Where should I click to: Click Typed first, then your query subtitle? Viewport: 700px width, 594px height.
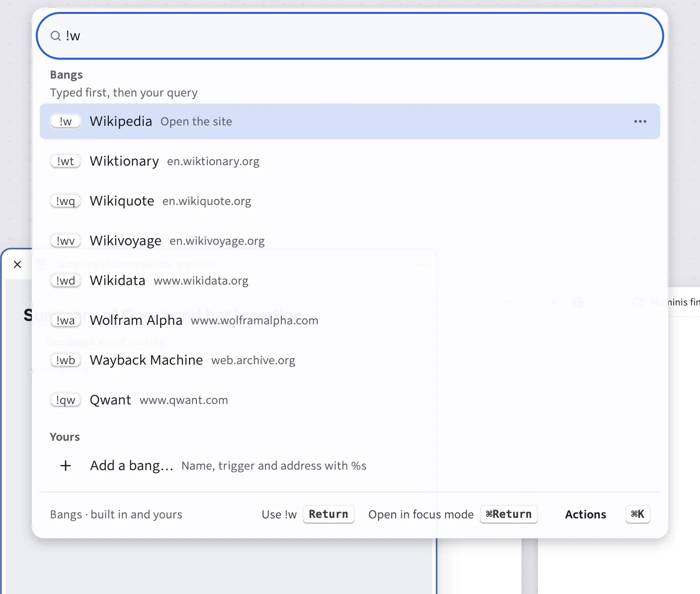tap(124, 93)
